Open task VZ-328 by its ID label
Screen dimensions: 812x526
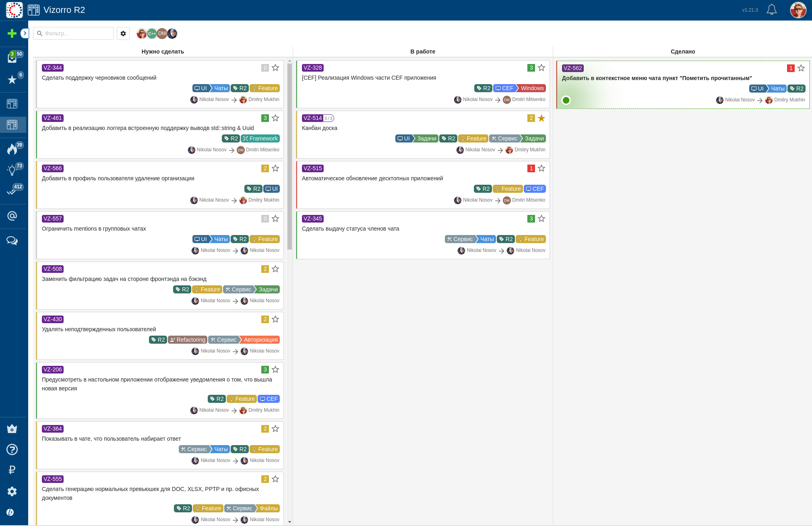(313, 68)
